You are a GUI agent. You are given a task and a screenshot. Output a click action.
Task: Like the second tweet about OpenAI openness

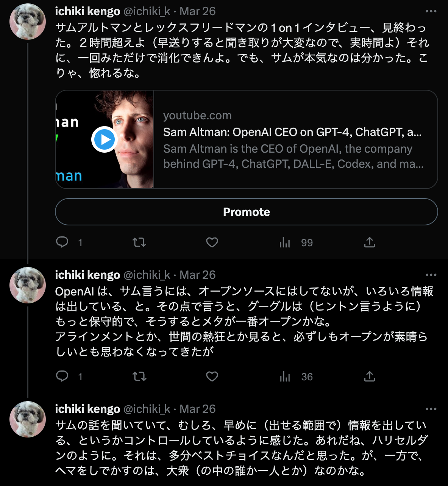[212, 376]
